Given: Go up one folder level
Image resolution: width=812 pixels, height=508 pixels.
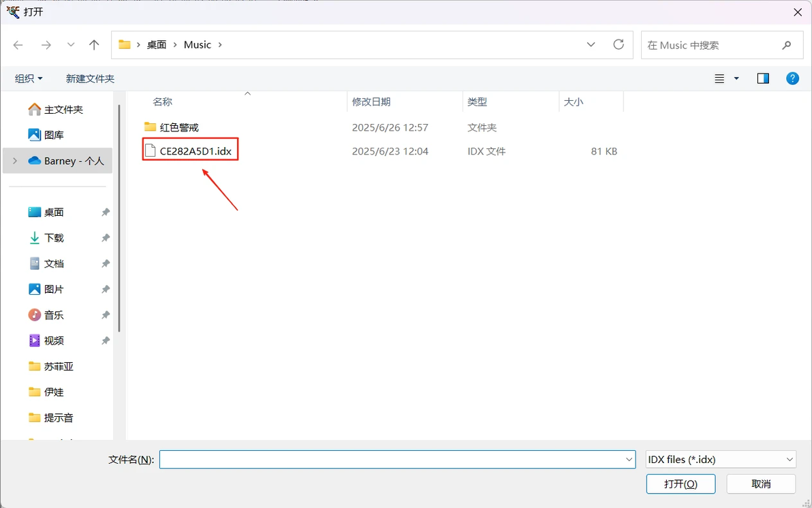Looking at the screenshot, I should pos(94,45).
